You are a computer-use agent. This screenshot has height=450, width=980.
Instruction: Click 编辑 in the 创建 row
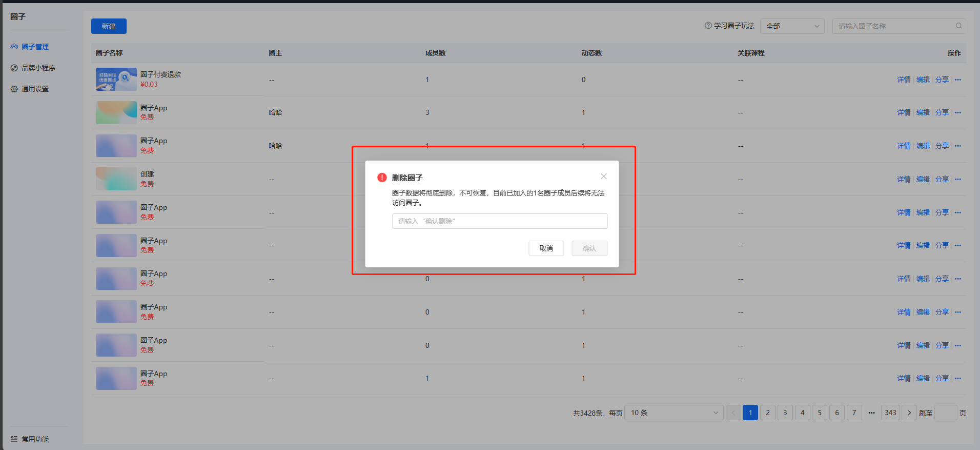[x=923, y=179]
